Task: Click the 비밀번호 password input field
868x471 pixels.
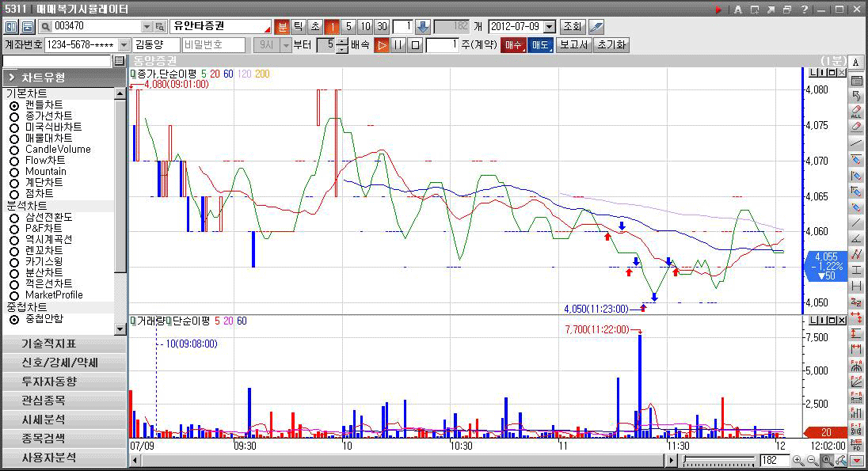Action: tap(214, 45)
